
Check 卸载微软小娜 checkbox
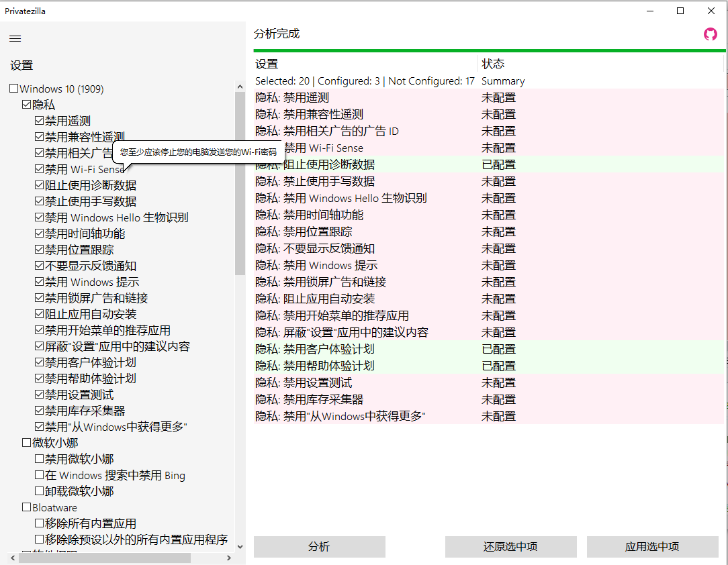pos(40,491)
